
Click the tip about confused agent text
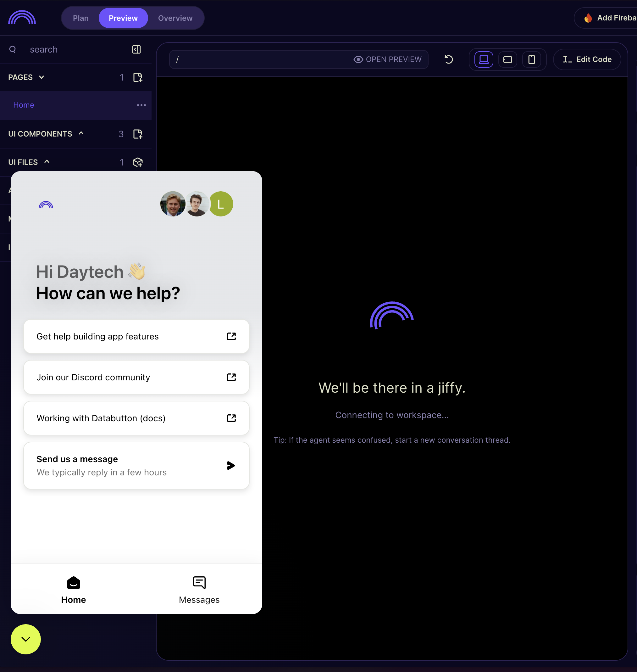(392, 440)
